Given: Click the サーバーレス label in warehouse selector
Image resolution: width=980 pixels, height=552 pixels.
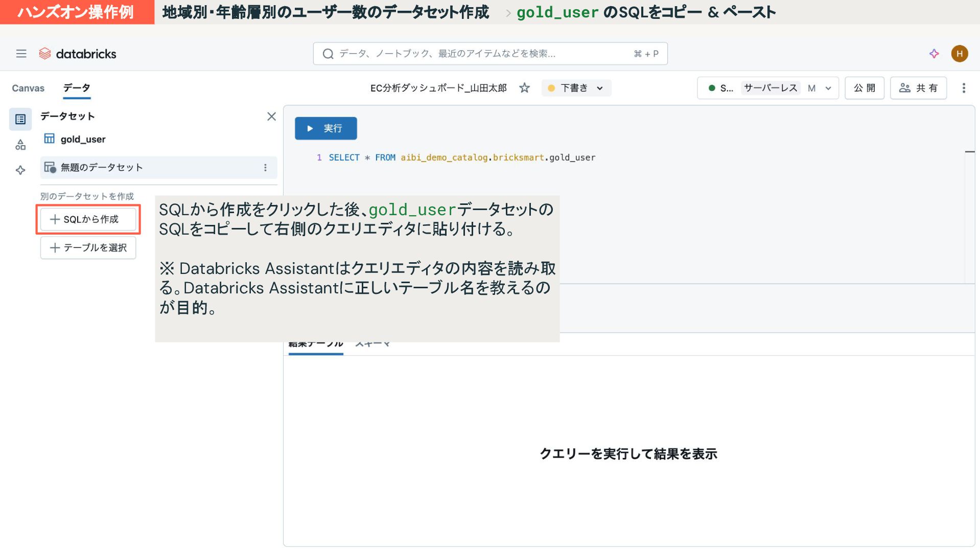Looking at the screenshot, I should [771, 88].
